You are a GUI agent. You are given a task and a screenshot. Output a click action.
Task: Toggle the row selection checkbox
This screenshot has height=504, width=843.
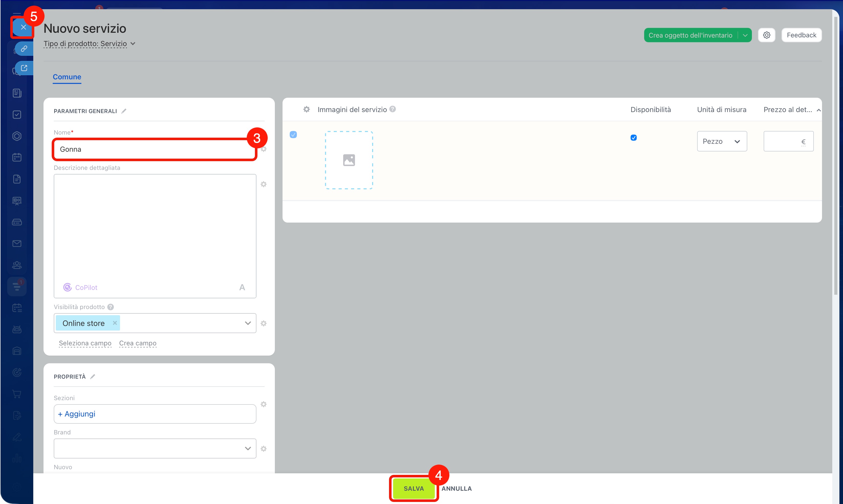293,135
